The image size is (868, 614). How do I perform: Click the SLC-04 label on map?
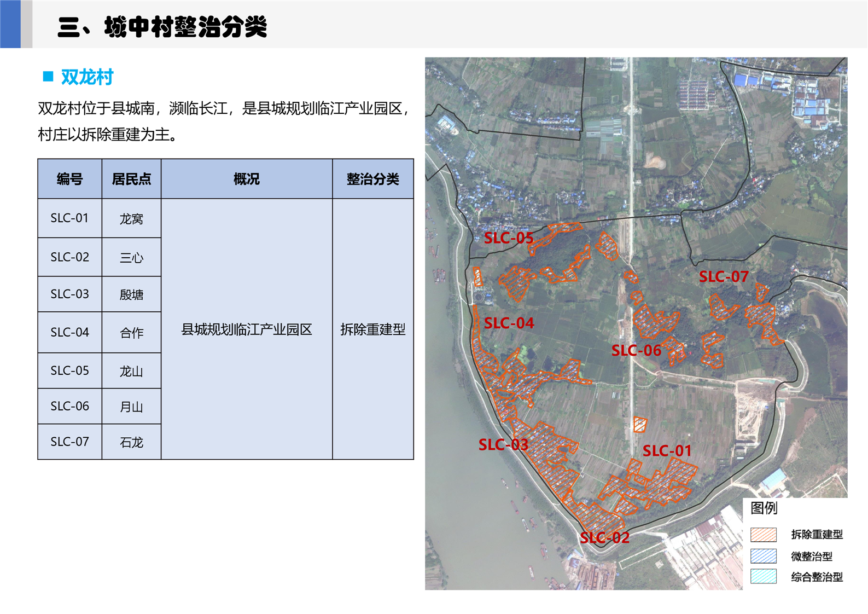click(509, 323)
